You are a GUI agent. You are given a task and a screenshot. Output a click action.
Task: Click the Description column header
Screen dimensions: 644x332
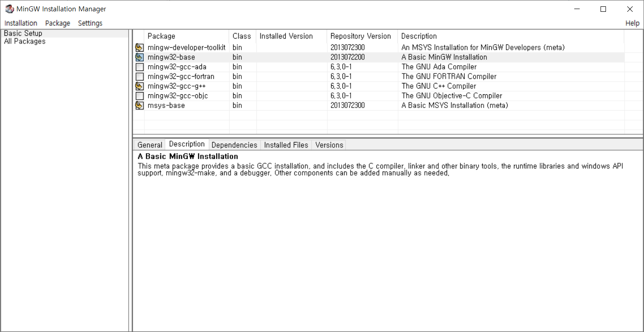pyautogui.click(x=511, y=36)
